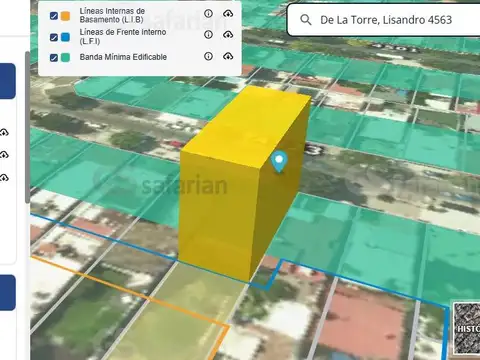
Task: Open info for Líneas Internas de Basamento
Action: 208,13
